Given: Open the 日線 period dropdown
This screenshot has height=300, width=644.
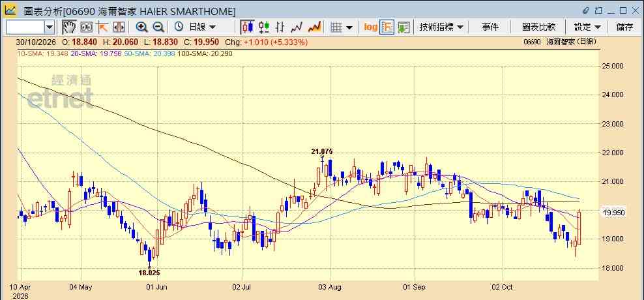Looking at the screenshot, I should (195, 27).
